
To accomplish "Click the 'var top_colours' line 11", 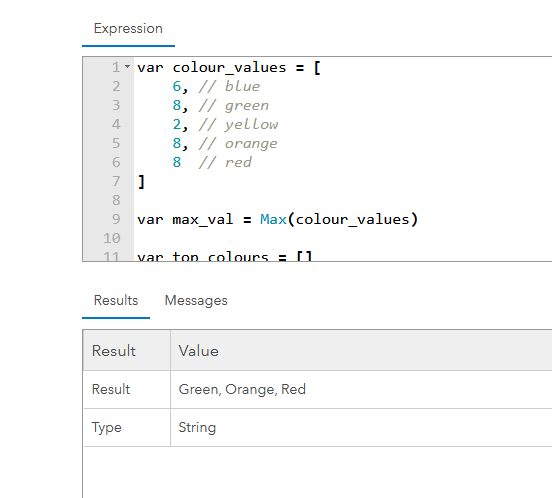I will pos(225,257).
